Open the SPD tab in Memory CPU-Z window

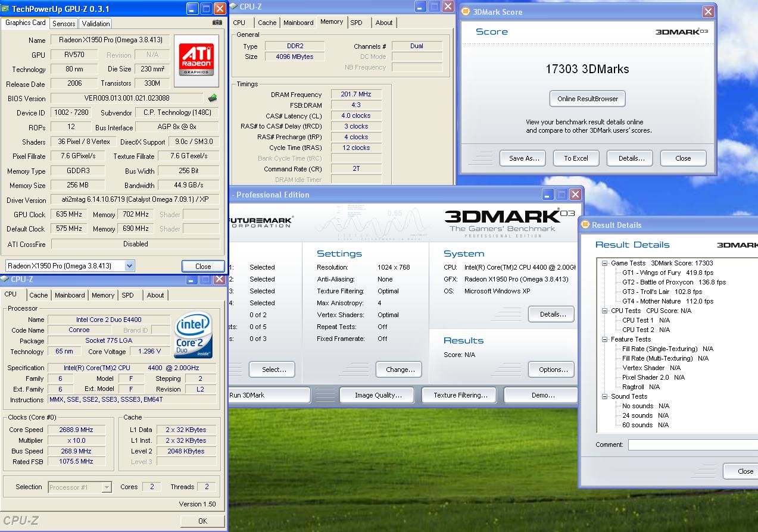356,23
